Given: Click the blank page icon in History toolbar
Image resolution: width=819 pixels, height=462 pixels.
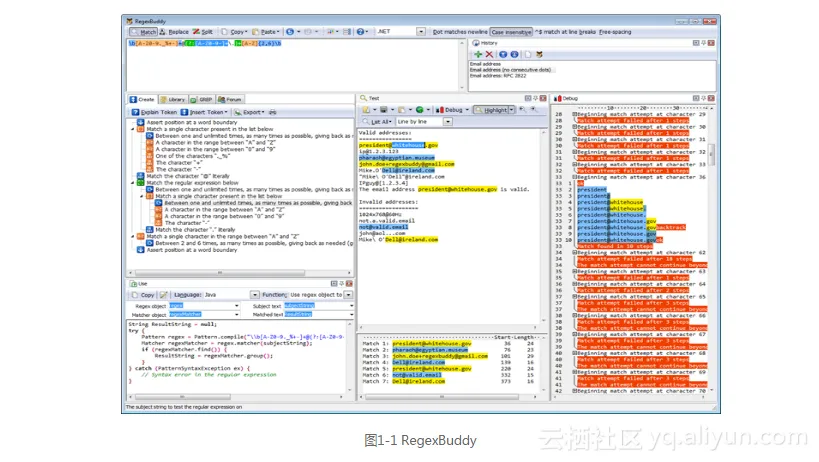Looking at the screenshot, I should click(x=528, y=54).
